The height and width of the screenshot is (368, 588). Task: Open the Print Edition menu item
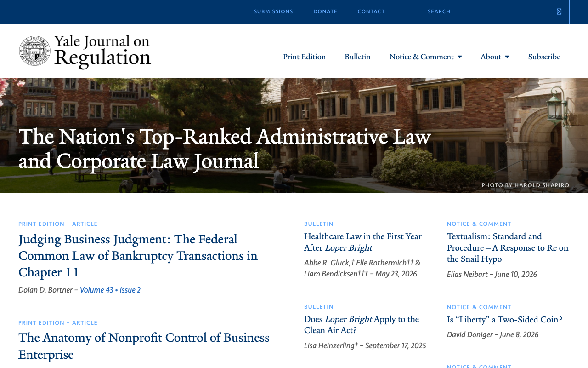(304, 57)
